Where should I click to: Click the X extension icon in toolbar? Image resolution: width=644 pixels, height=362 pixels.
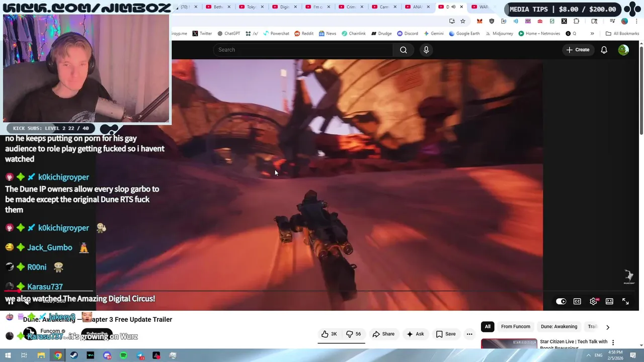(564, 21)
